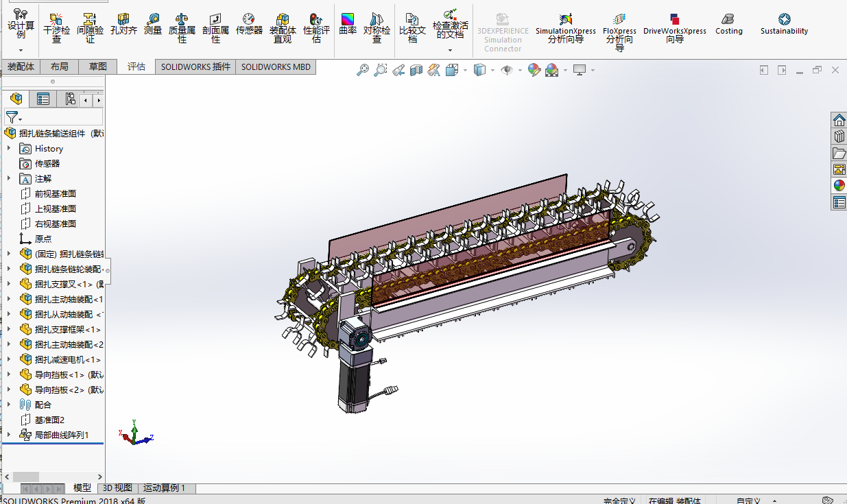This screenshot has height=504, width=847.
Task: Switch to the 运动算例 1 tab
Action: (x=165, y=488)
